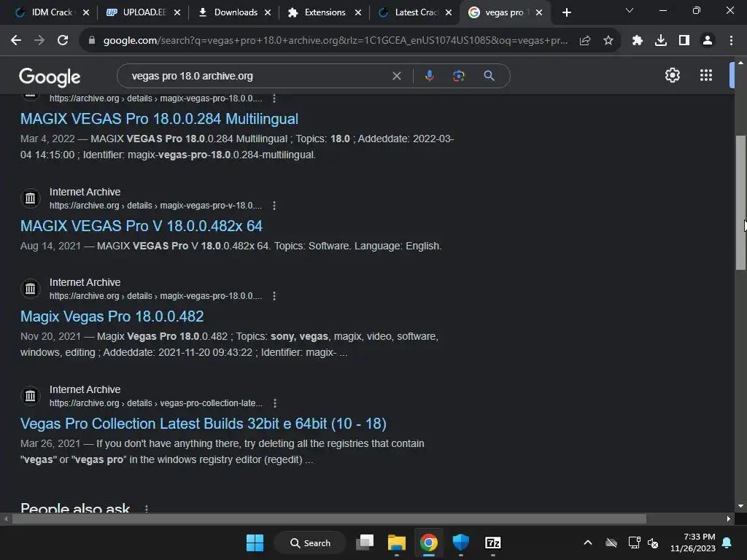
Task: Search by image with Google Lens
Action: tap(459, 76)
